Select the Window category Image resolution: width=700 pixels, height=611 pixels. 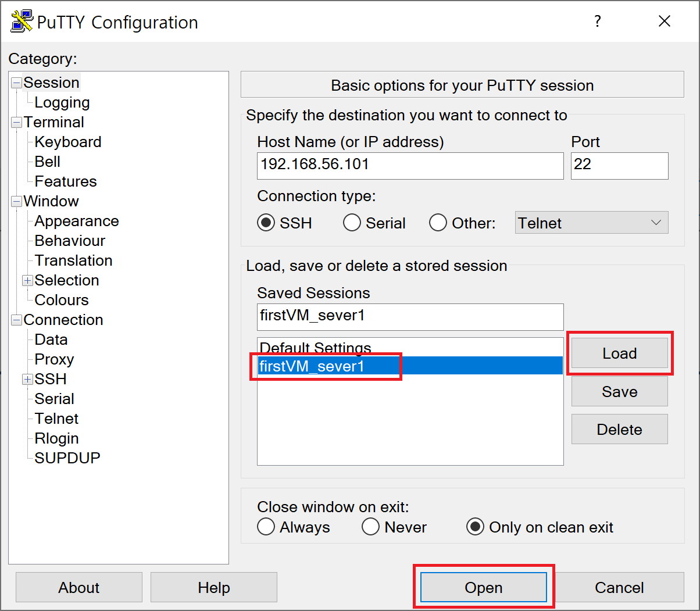[51, 201]
